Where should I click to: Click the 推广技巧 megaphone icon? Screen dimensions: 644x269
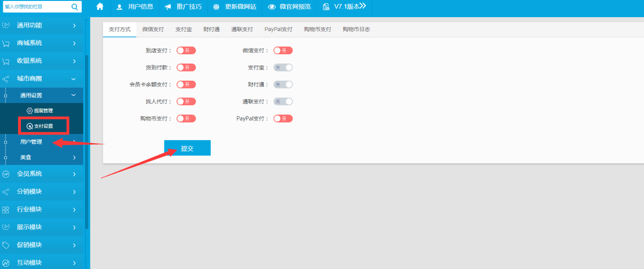(168, 7)
